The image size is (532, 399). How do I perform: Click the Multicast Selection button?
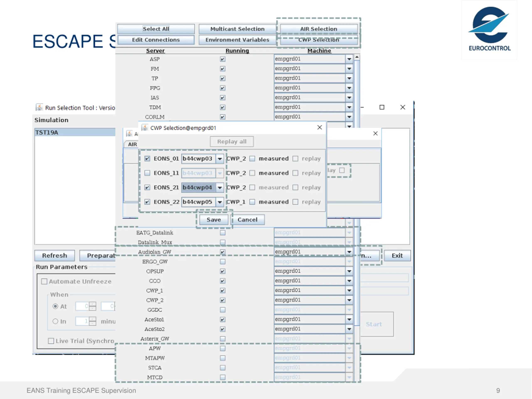237,29
